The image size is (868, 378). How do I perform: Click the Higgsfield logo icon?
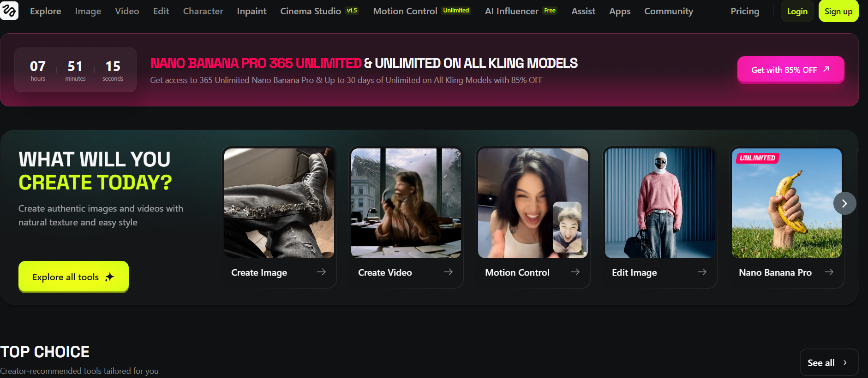[9, 10]
